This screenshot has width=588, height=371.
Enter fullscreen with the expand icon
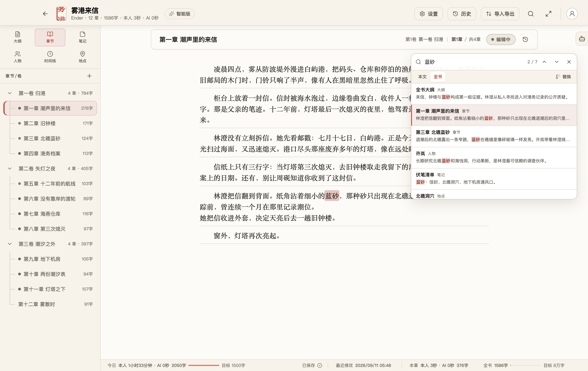tap(548, 14)
